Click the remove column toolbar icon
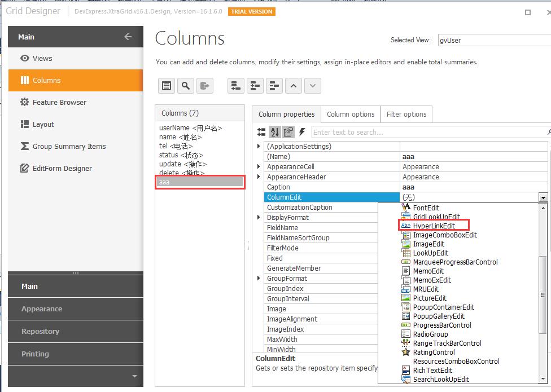551x392 pixels. pyautogui.click(x=274, y=86)
